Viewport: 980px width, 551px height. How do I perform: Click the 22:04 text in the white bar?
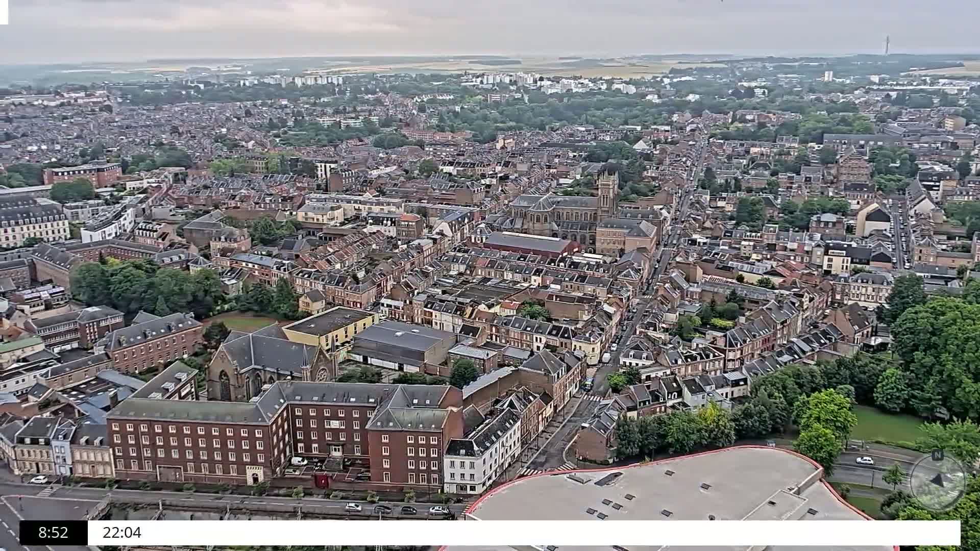point(121,533)
